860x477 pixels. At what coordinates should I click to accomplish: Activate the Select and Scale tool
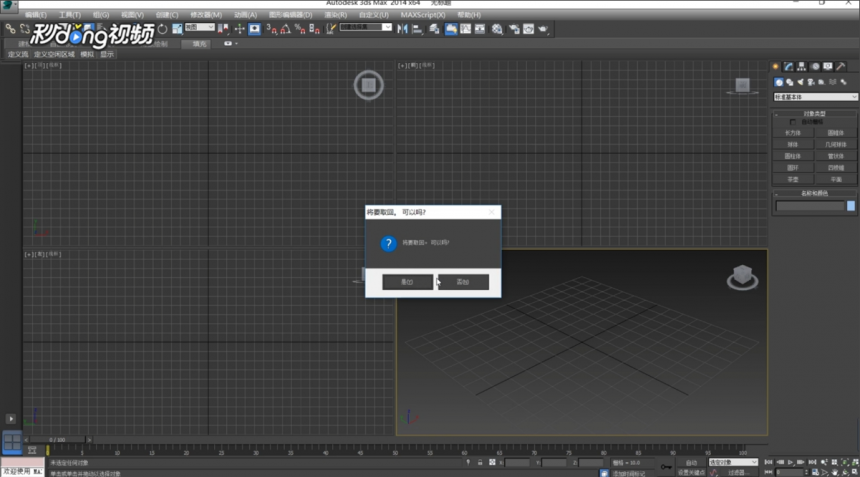177,29
